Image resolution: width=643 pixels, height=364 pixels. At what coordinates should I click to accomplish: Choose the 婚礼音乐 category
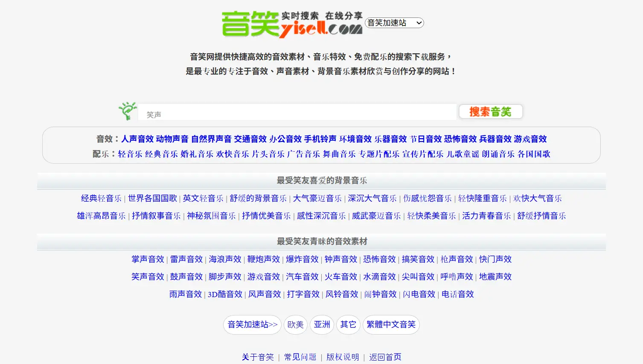click(197, 154)
